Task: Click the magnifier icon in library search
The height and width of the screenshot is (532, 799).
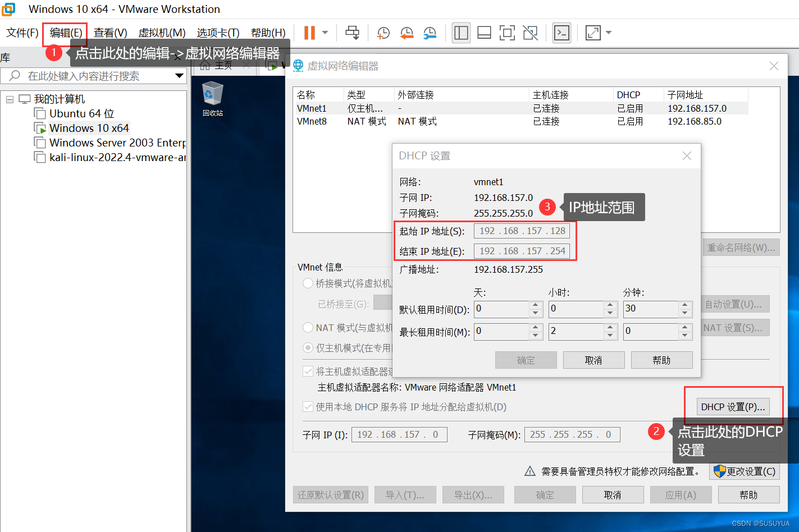Action: 15,76
